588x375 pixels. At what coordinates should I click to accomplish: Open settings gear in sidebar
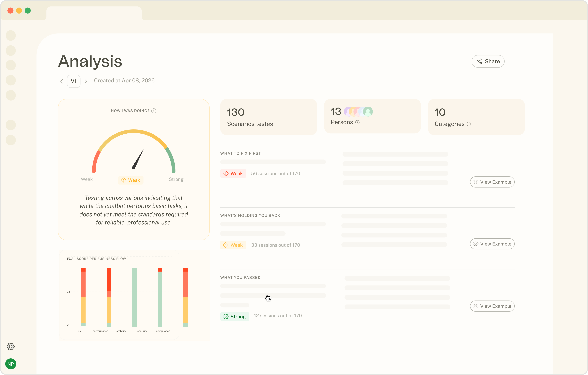click(x=11, y=346)
